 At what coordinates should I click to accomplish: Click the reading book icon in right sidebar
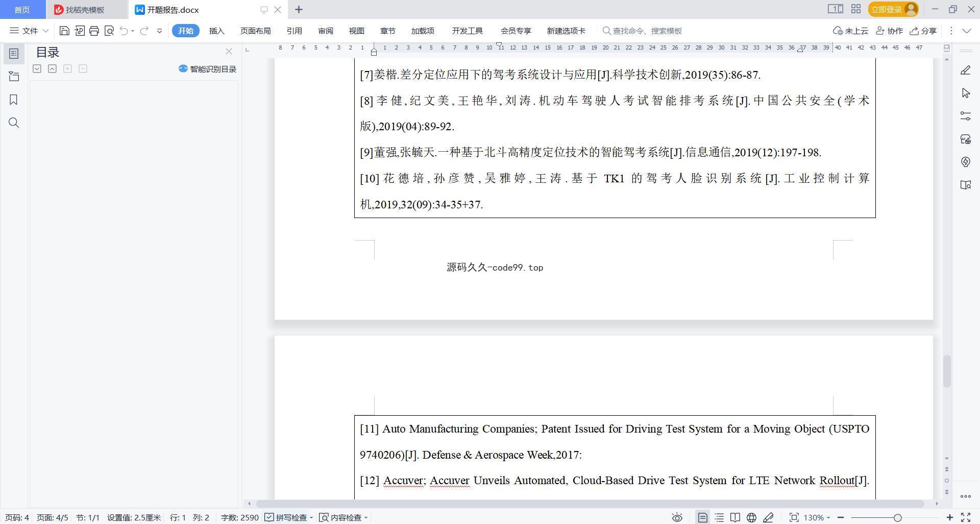click(965, 185)
